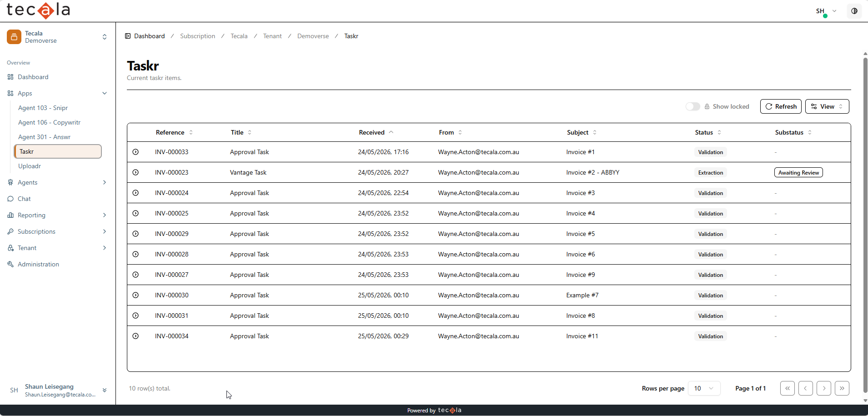Click the Example #7 subject cell
The image size is (868, 416).
tap(582, 295)
